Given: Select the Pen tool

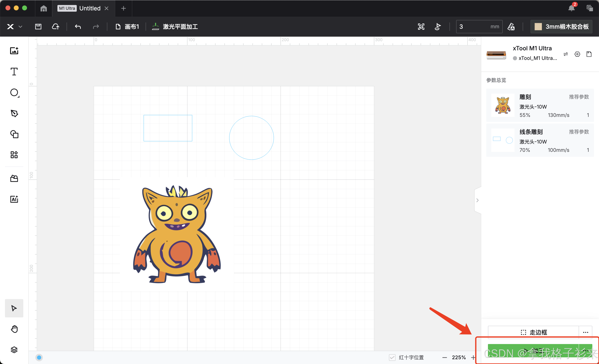Looking at the screenshot, I should point(14,113).
